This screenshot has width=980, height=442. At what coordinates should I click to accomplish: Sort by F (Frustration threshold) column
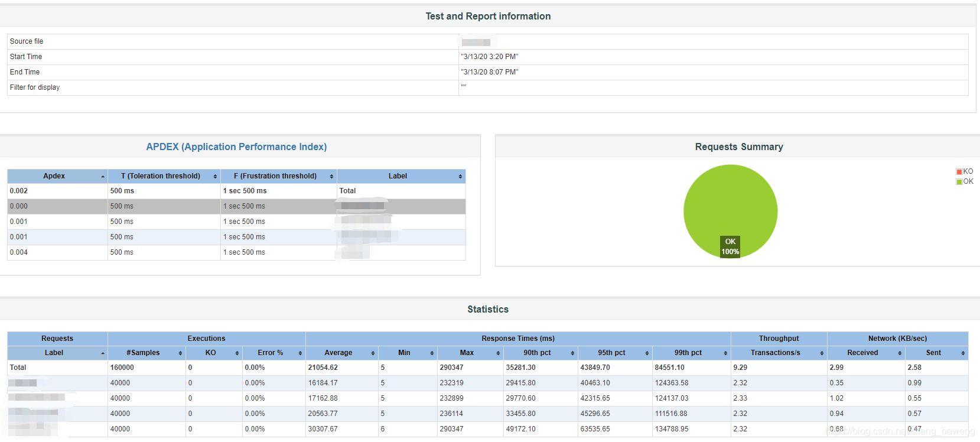coord(278,176)
